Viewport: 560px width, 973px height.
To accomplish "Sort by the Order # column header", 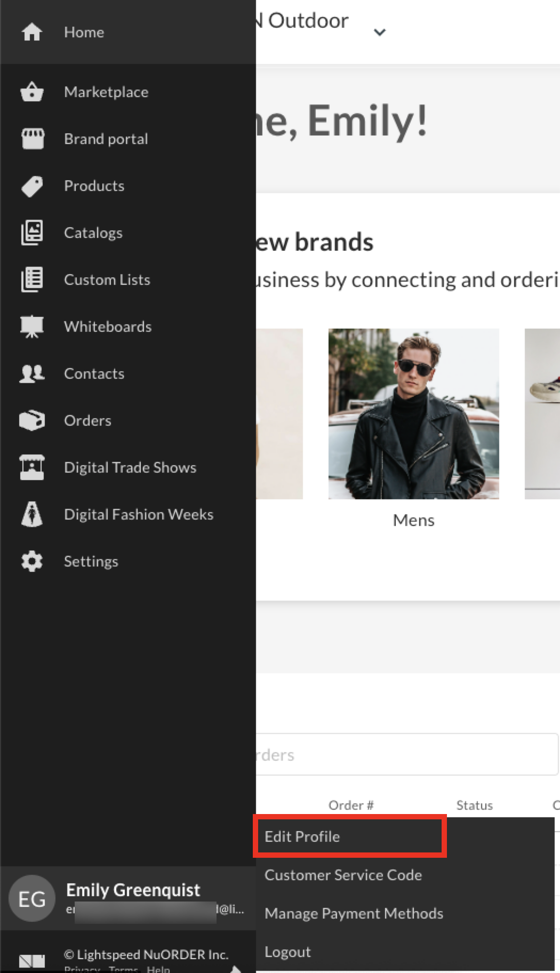I will click(351, 805).
